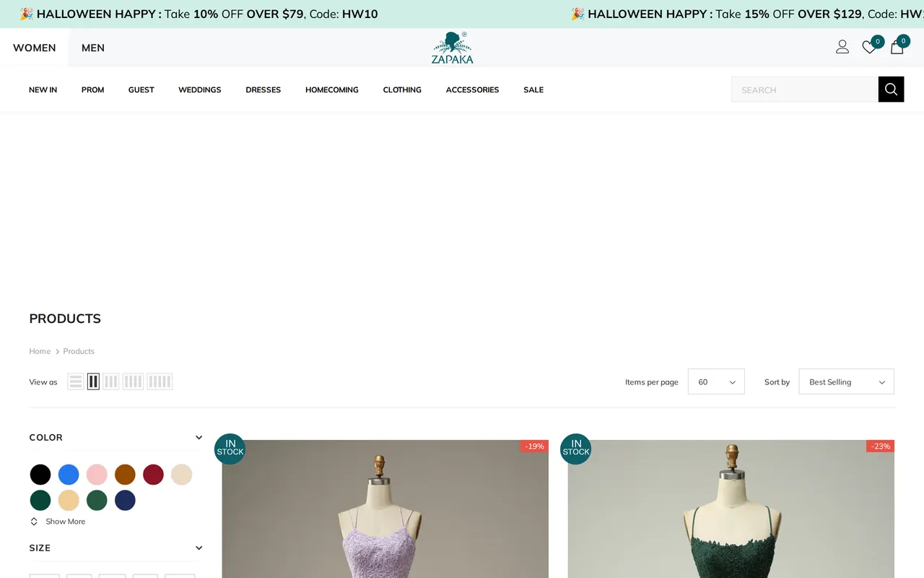The image size is (924, 578).
Task: Open the Homecoming menu
Action: (x=332, y=90)
